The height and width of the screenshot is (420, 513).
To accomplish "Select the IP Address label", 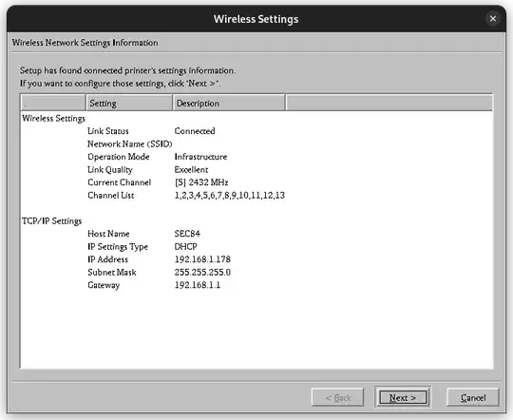I will (107, 259).
